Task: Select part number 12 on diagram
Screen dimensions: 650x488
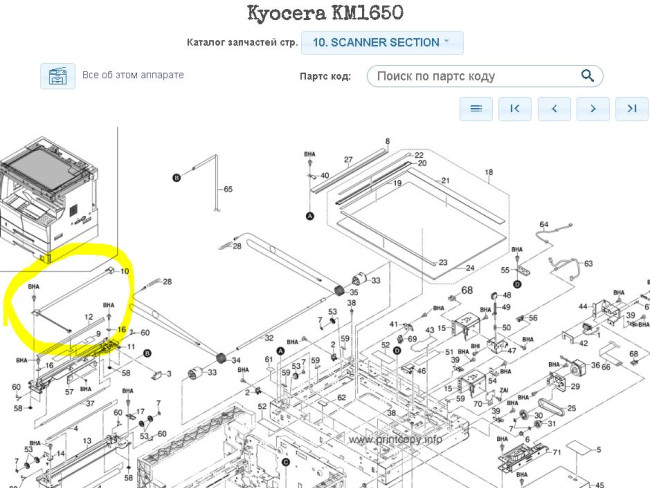Action: 88,317
